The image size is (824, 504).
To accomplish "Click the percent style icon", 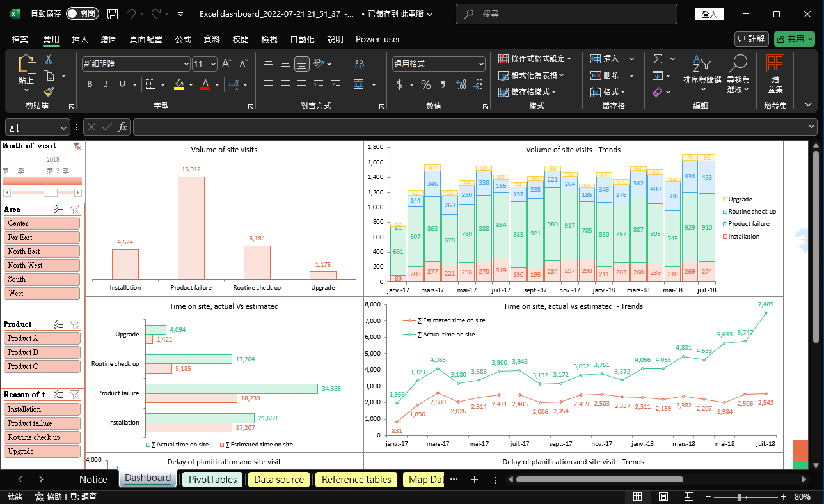I will click(426, 84).
